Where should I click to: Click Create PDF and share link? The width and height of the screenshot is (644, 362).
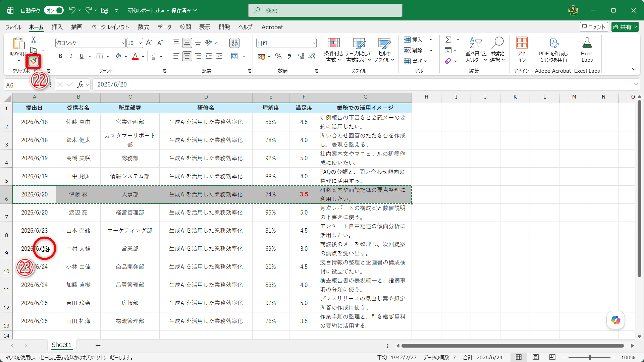pos(553,49)
